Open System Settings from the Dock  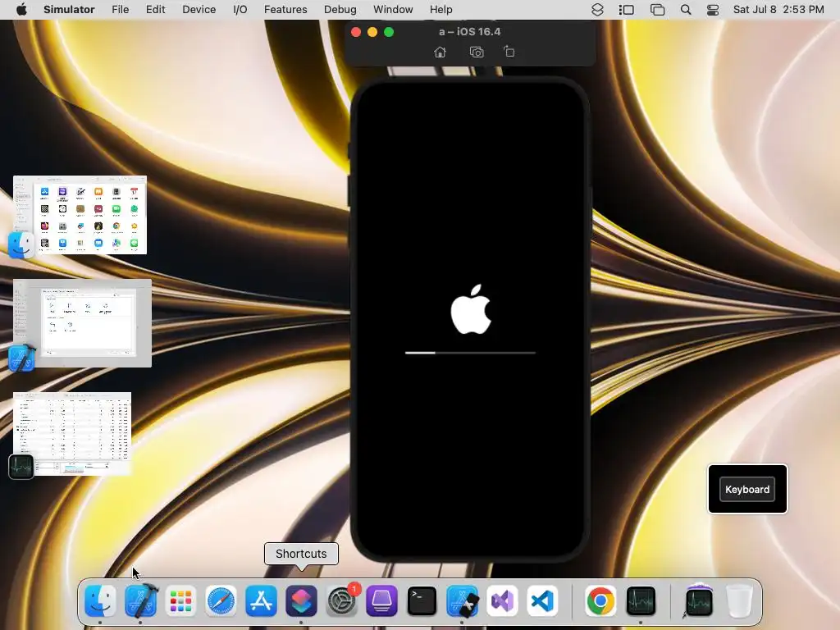341,600
